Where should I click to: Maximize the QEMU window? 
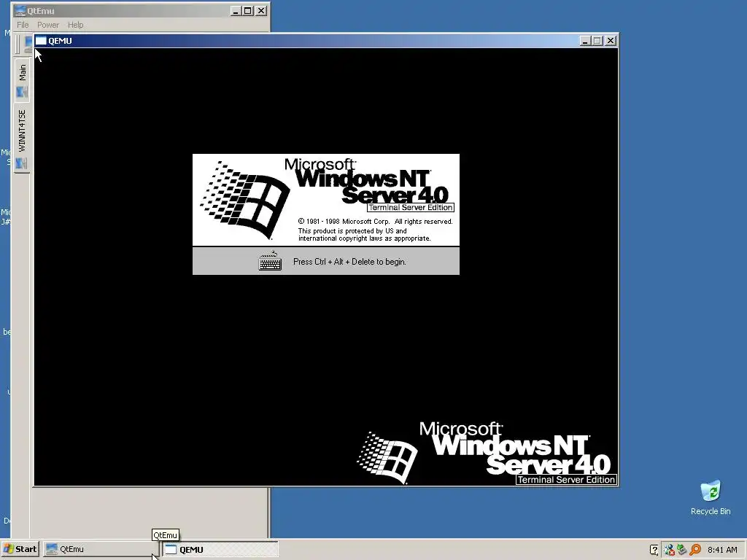(x=597, y=41)
